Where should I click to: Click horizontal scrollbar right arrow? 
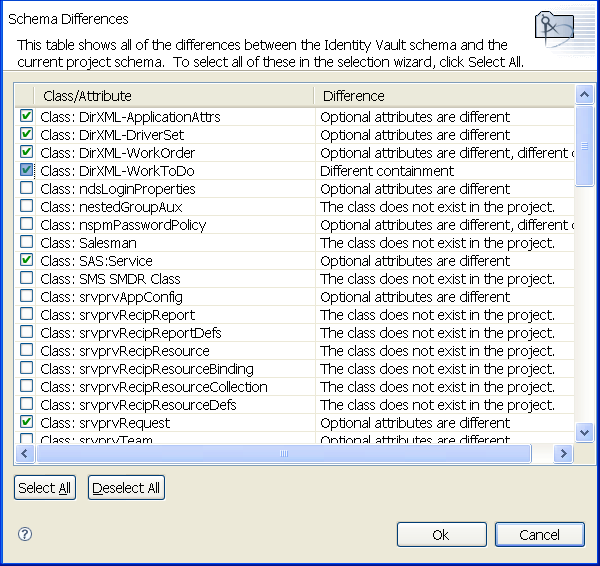(563, 454)
